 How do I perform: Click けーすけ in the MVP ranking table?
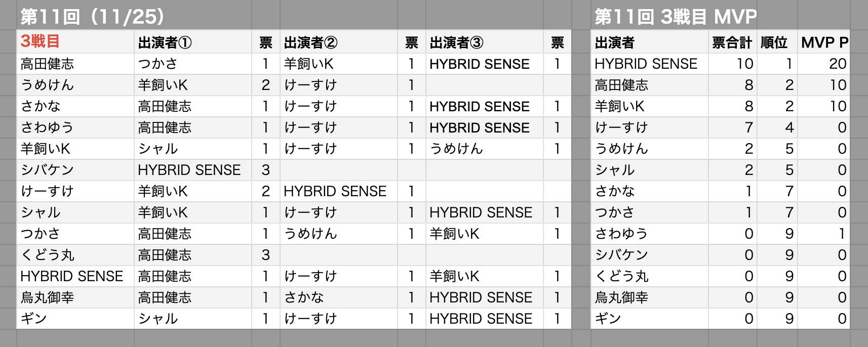(621, 127)
